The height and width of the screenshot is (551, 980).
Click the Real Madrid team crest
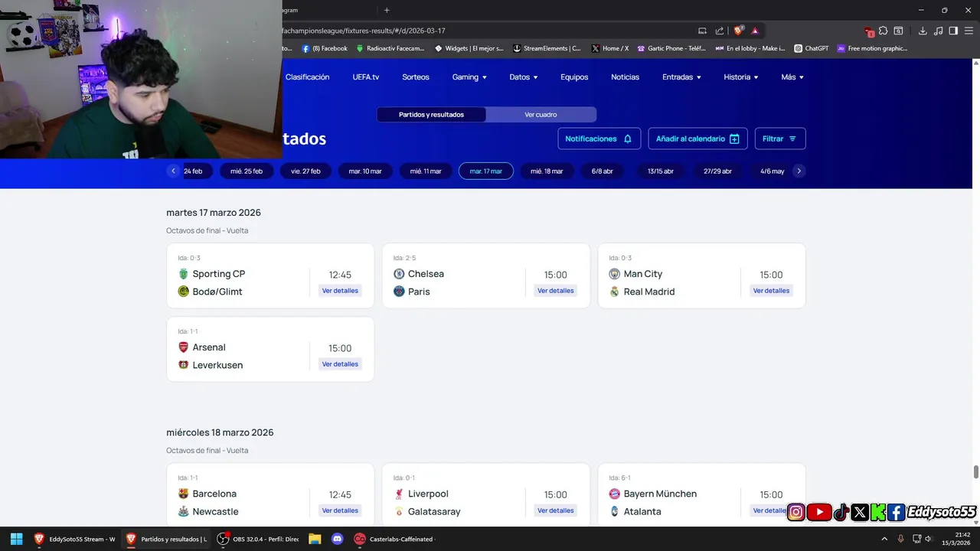[614, 292]
